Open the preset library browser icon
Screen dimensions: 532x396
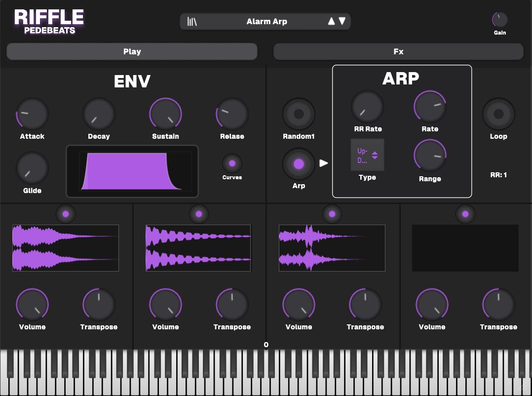point(192,21)
